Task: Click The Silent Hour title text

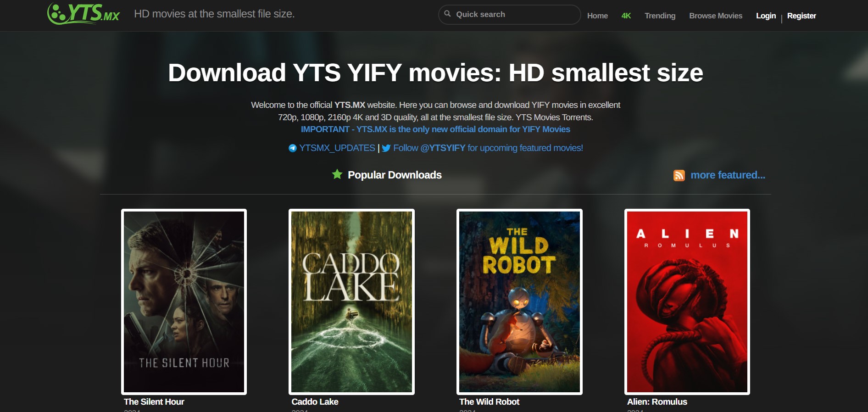Action: [154, 402]
